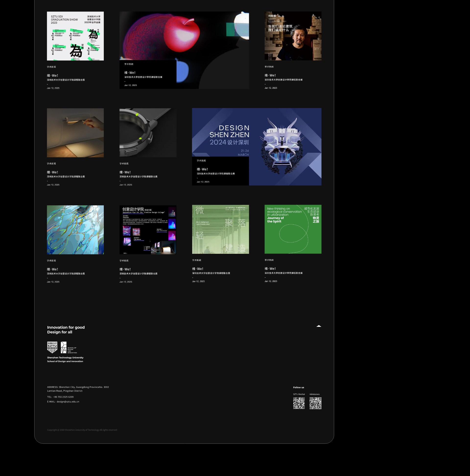
Task: Click the SZTU Wechat QR code
Action: click(x=299, y=403)
